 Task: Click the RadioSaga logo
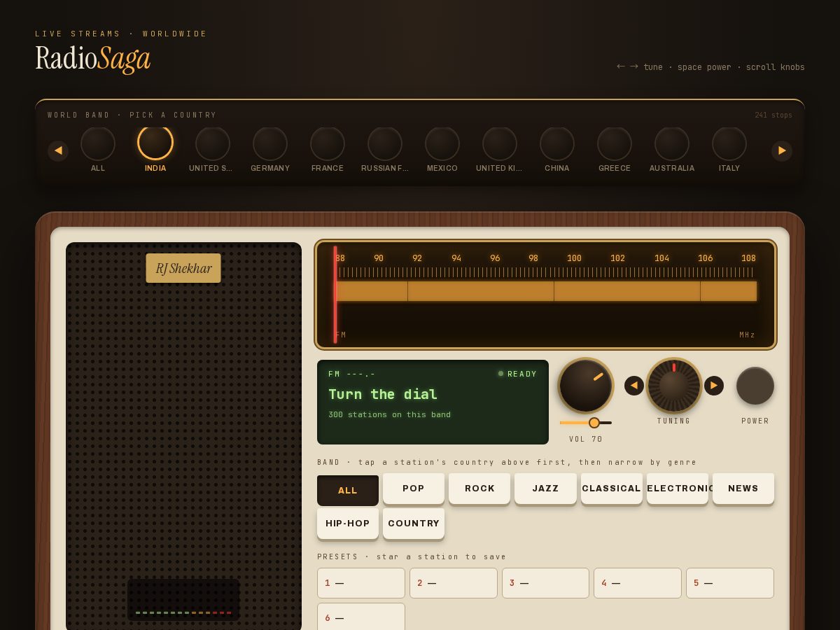93,59
